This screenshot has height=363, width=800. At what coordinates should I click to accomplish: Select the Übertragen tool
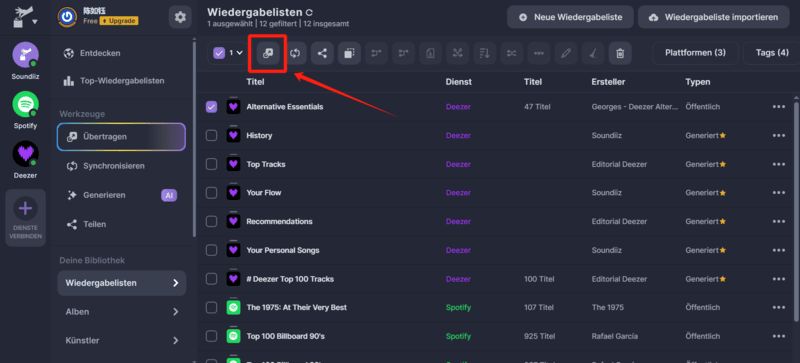(x=121, y=137)
